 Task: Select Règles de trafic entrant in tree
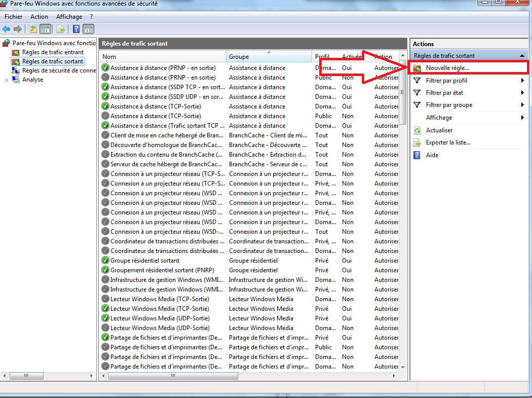53,52
